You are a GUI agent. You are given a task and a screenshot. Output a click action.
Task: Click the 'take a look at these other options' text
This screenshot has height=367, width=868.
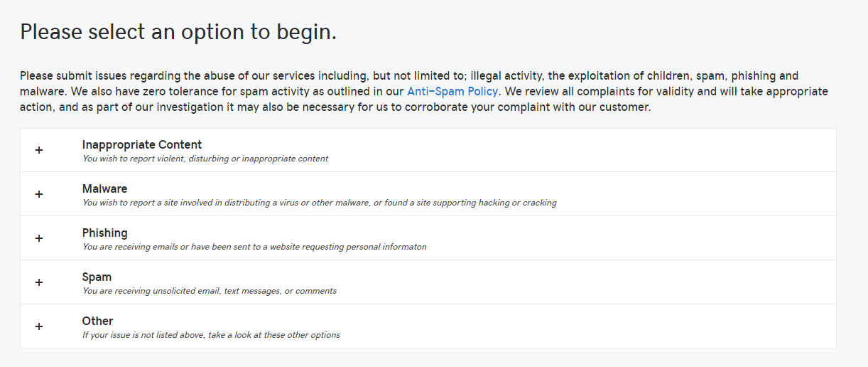click(274, 335)
